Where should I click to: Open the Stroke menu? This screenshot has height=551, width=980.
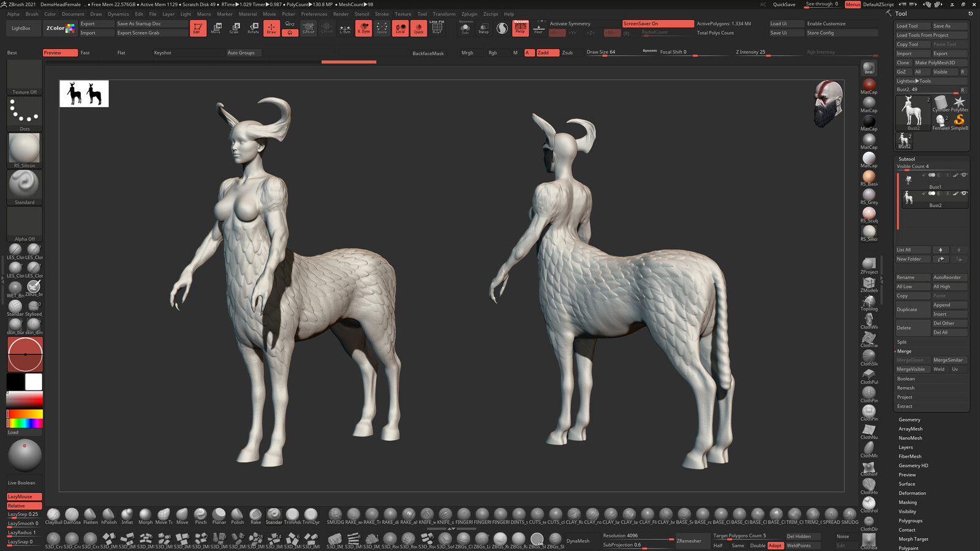pyautogui.click(x=382, y=13)
